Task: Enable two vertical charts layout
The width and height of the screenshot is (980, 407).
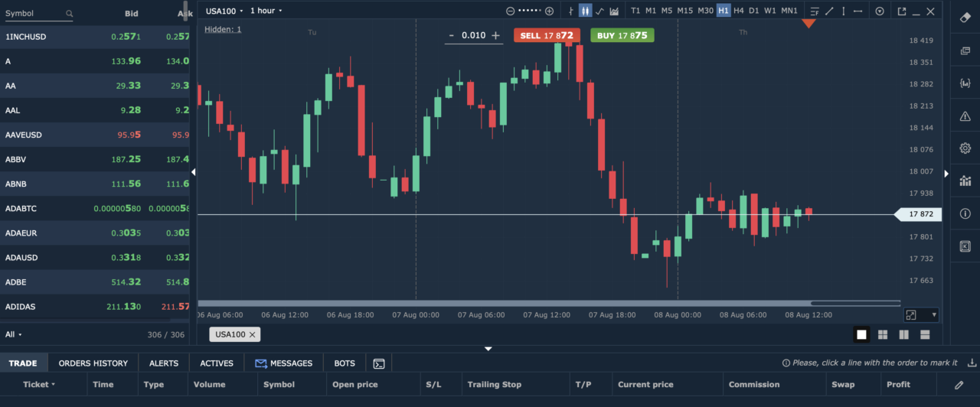Action: [903, 334]
